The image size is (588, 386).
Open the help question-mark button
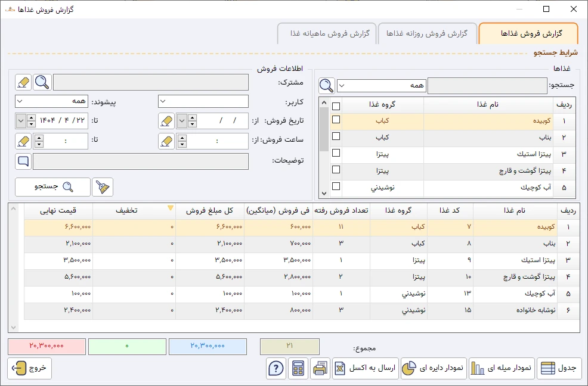[x=276, y=368]
